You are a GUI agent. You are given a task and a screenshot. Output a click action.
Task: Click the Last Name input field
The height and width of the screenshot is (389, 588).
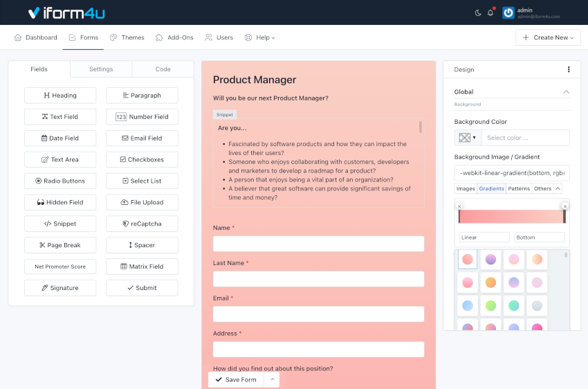pyautogui.click(x=318, y=279)
